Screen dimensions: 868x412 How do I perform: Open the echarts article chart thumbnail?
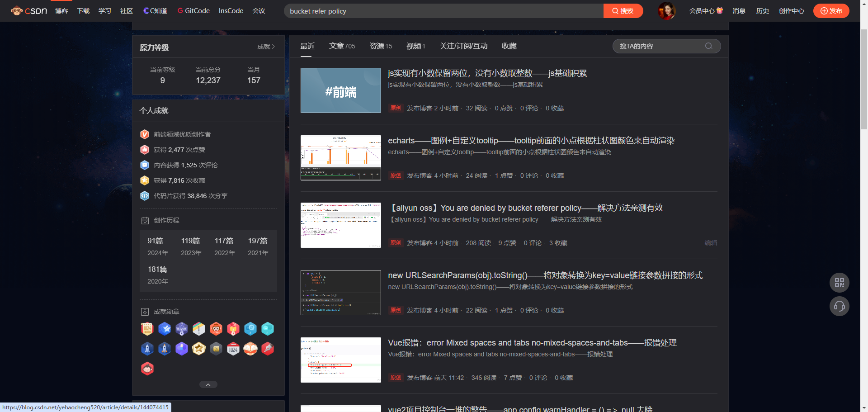tap(341, 158)
